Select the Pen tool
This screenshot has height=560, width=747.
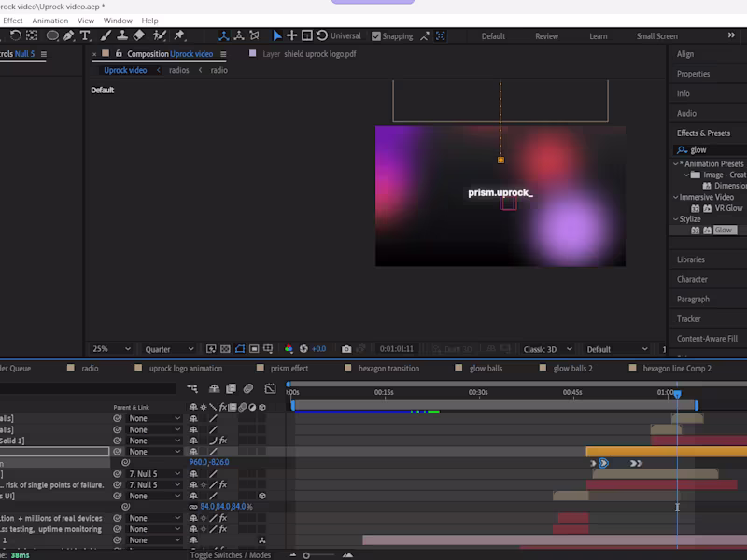68,35
